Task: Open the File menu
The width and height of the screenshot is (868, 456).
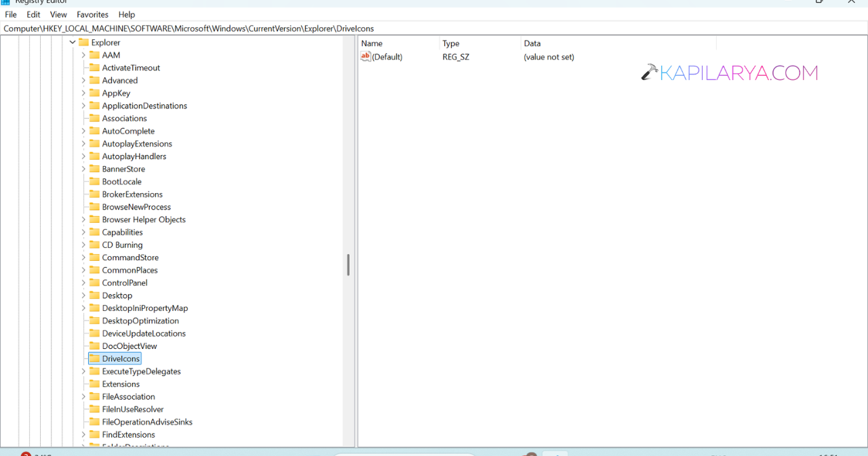Action: pyautogui.click(x=11, y=14)
